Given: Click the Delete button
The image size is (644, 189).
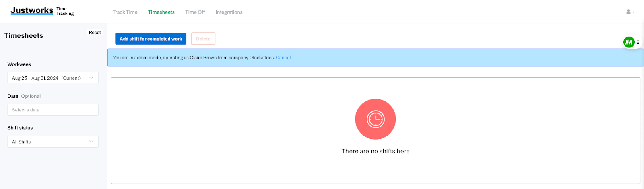Looking at the screenshot, I should pos(203,39).
